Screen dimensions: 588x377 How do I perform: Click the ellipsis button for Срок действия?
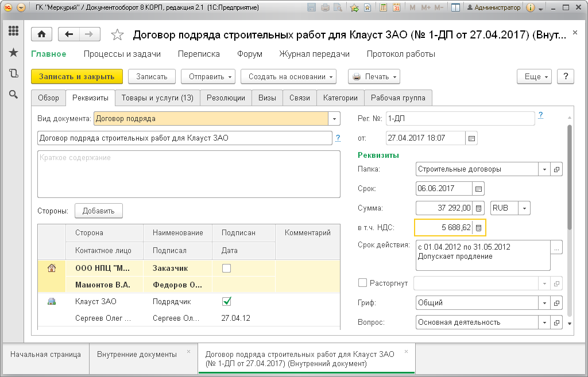556,247
